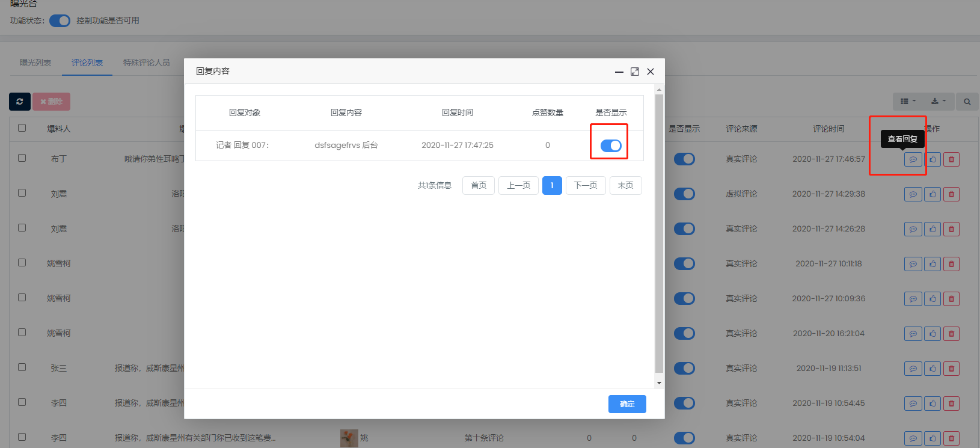Click the refresh icon button
Viewport: 980px width, 448px height.
(20, 102)
